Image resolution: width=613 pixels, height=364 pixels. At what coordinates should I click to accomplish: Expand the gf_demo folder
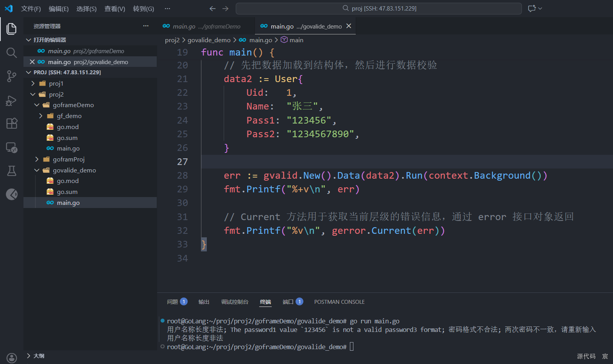[x=90, y=116]
